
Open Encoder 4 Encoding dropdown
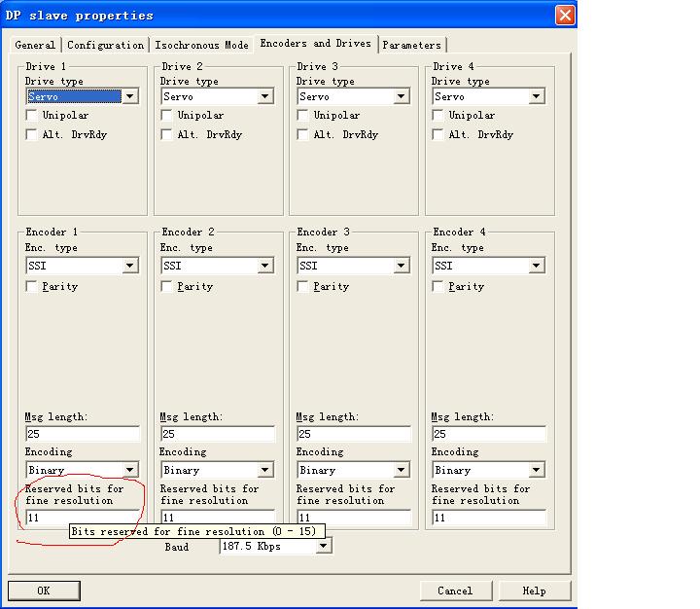(x=489, y=470)
